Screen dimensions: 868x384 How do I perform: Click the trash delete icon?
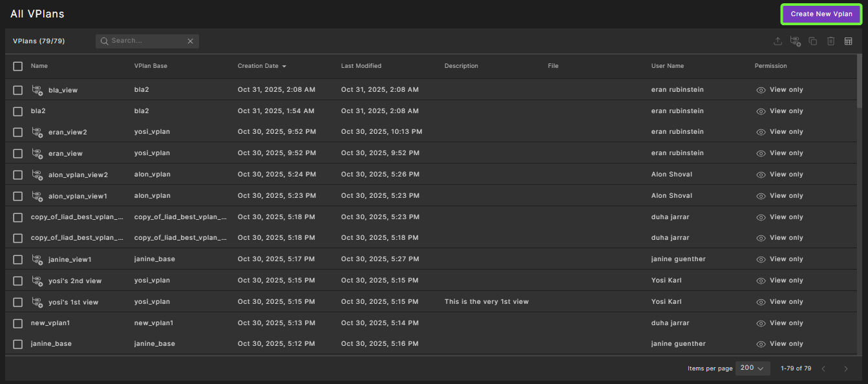[831, 41]
